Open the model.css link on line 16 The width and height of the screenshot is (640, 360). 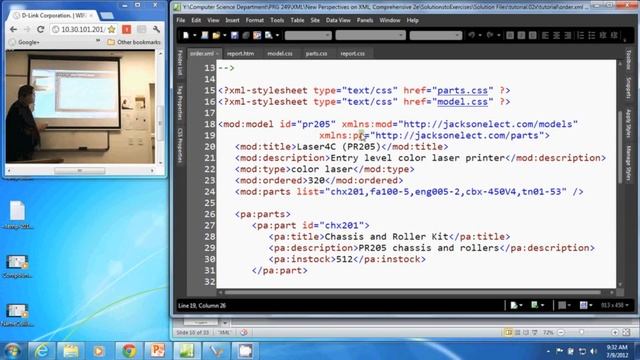tap(462, 102)
